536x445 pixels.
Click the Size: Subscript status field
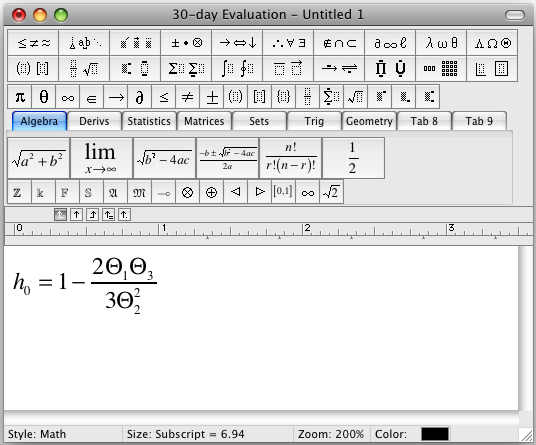[x=208, y=434]
